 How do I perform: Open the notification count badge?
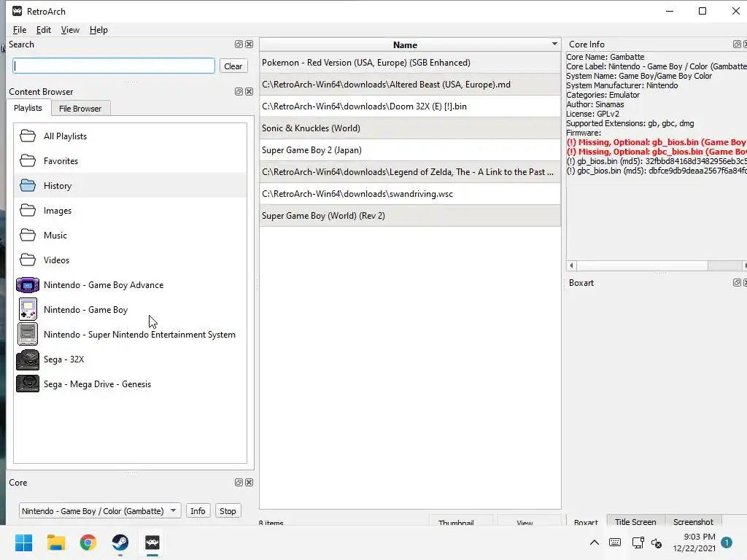tap(727, 542)
